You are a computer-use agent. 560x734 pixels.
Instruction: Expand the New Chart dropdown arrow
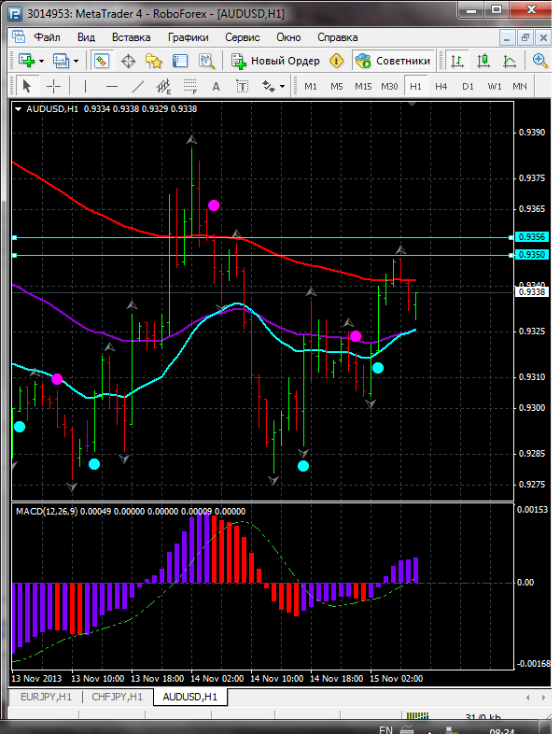tap(42, 61)
